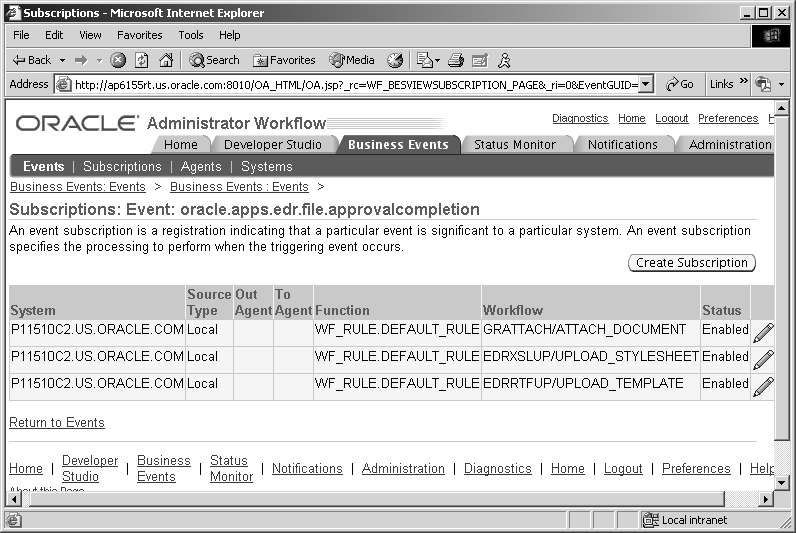The height and width of the screenshot is (533, 796).
Task: Click the horizontal scrollbar left arrow
Action: (14, 499)
